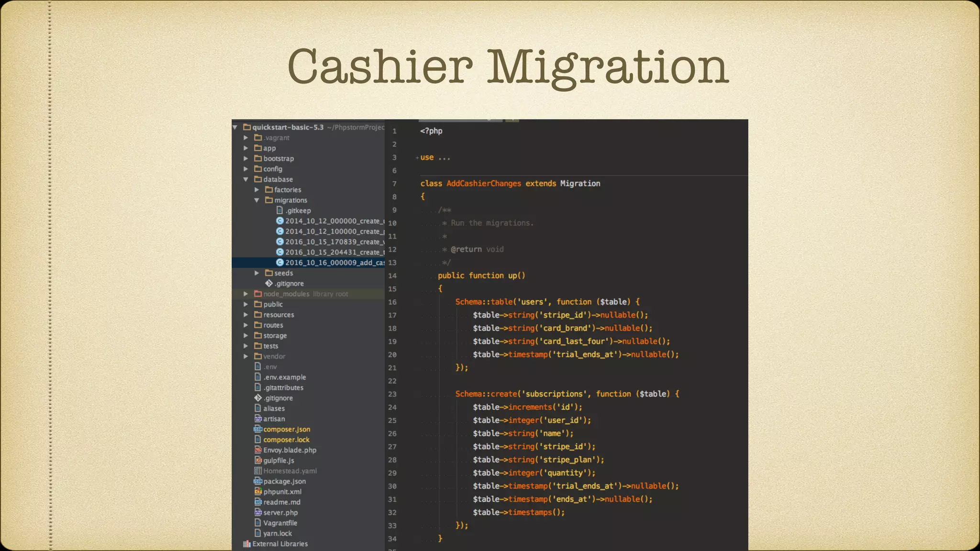Click the 2014_10_12_100000_create class icon
The width and height of the screenshot is (980, 551).
point(280,231)
